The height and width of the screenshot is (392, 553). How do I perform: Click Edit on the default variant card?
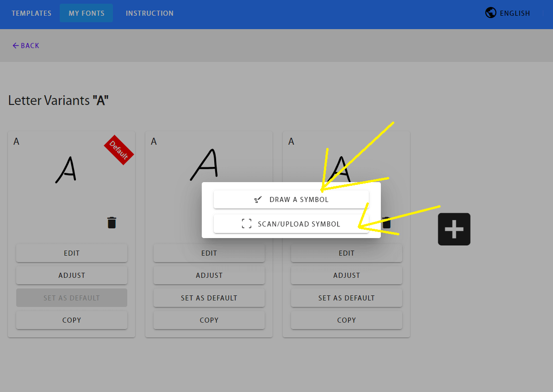pos(72,253)
